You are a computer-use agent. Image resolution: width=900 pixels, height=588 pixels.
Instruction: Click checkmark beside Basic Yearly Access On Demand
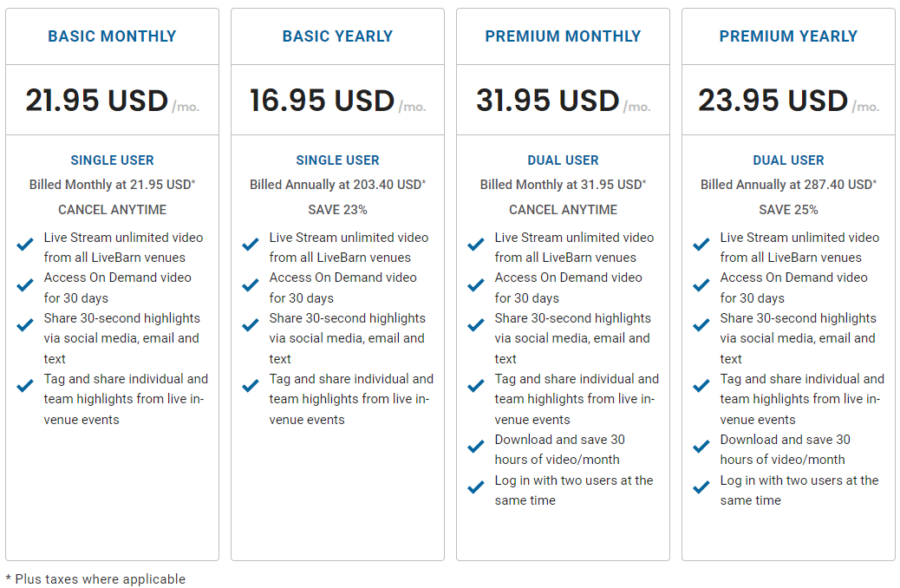pyautogui.click(x=251, y=284)
